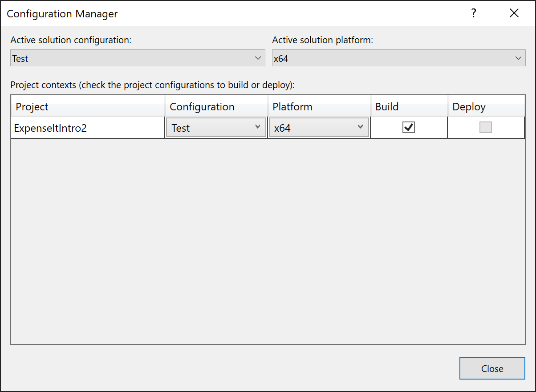Open the Active solution platform dropdown
The width and height of the screenshot is (536, 392).
pos(518,58)
